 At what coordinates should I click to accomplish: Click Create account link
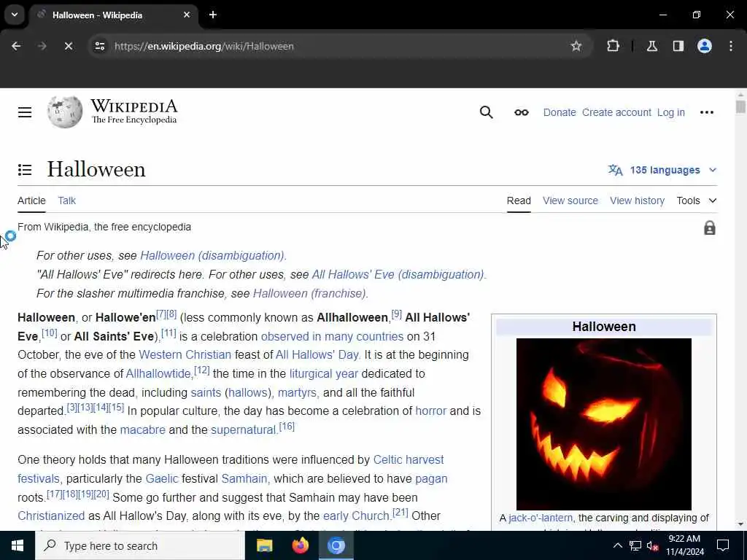point(616,112)
